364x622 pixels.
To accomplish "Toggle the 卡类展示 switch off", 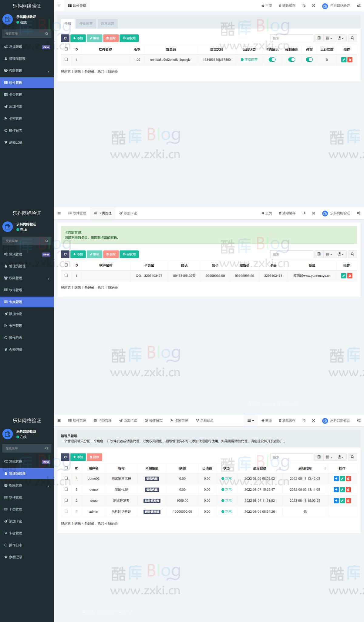I will (272, 60).
